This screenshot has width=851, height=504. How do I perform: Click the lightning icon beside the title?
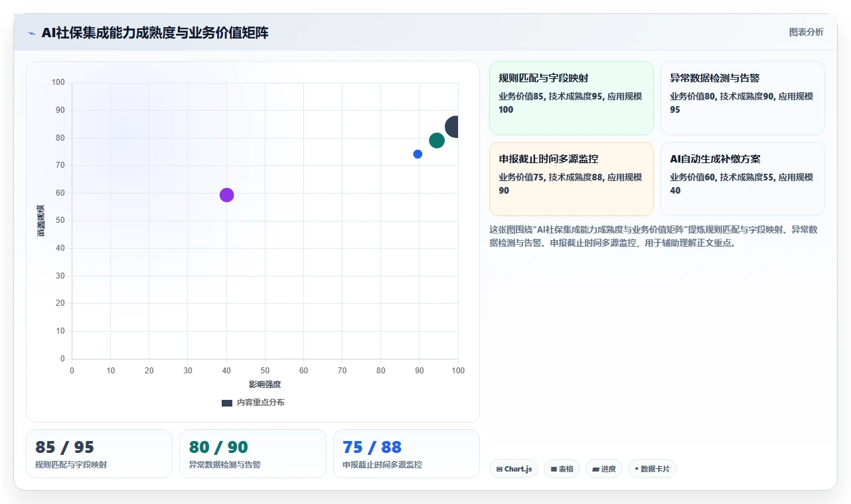coord(31,33)
